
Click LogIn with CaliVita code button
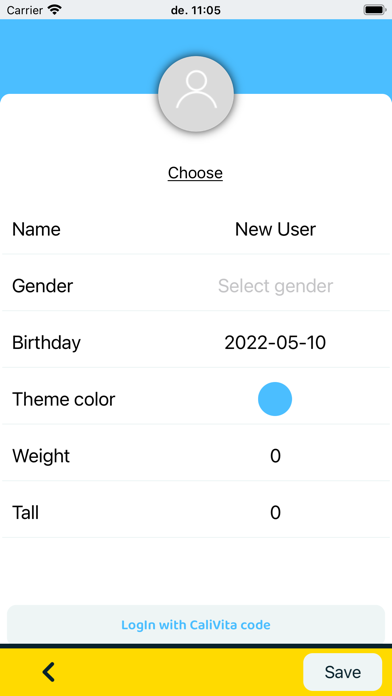click(196, 624)
